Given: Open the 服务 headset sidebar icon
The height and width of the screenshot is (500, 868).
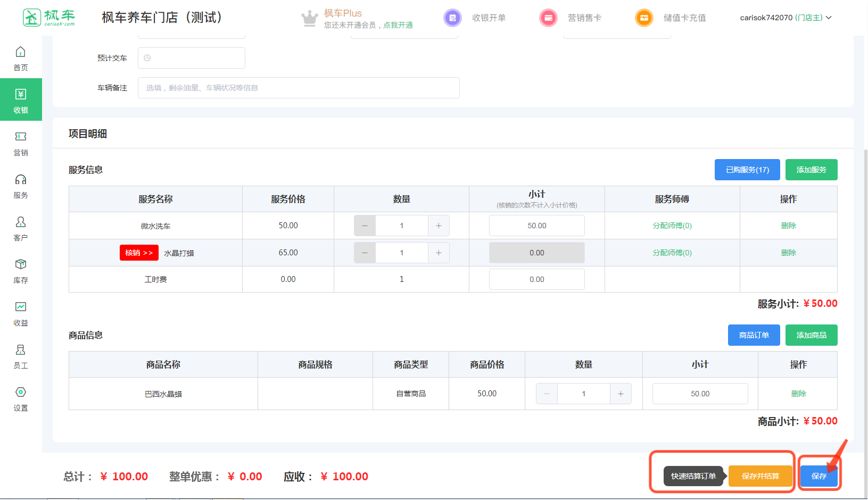Looking at the screenshot, I should point(21,185).
